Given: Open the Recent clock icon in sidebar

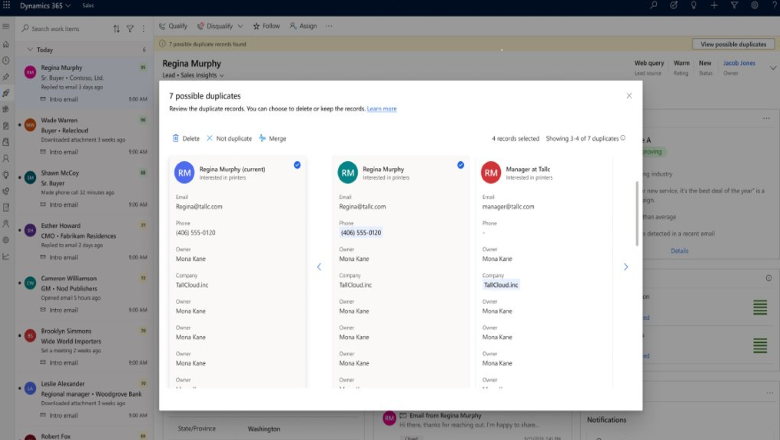Looking at the screenshot, I should pyautogui.click(x=6, y=61).
